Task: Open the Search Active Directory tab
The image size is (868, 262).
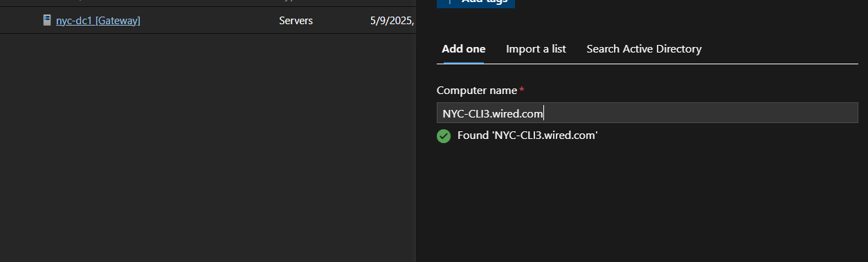Action: (644, 49)
